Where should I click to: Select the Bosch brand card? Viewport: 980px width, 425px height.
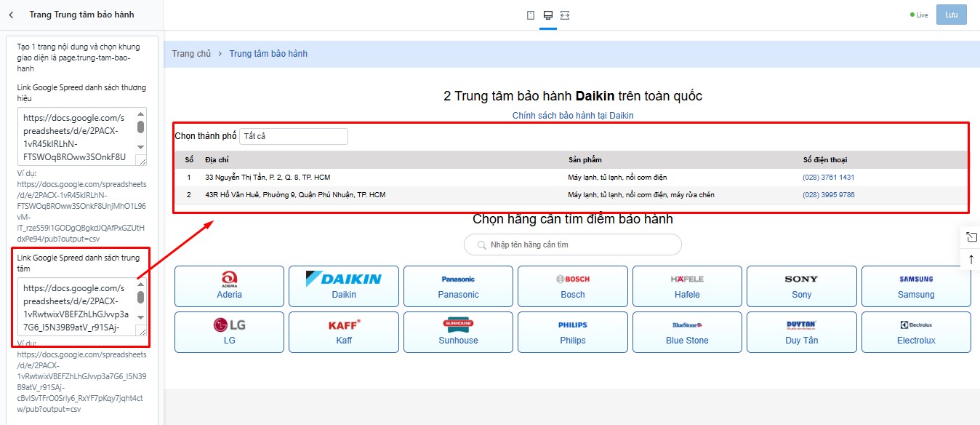(x=573, y=286)
